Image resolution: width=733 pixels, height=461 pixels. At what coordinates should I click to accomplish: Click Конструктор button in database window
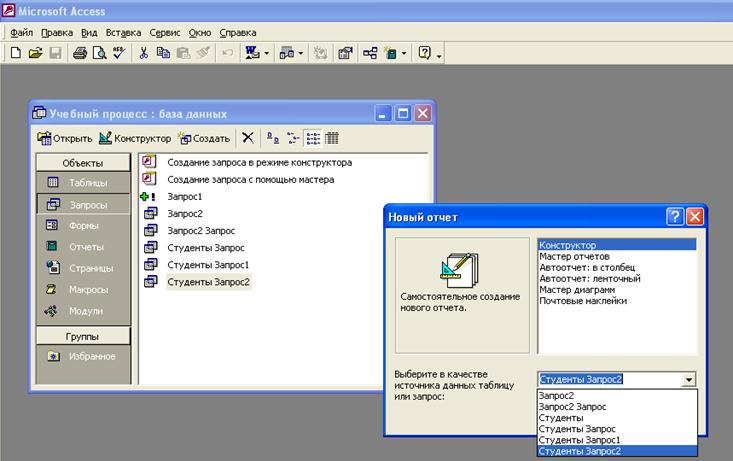click(x=135, y=138)
